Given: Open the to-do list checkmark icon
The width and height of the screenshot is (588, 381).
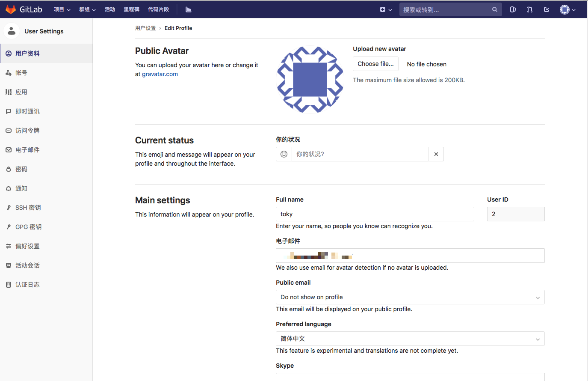Looking at the screenshot, I should coord(547,9).
